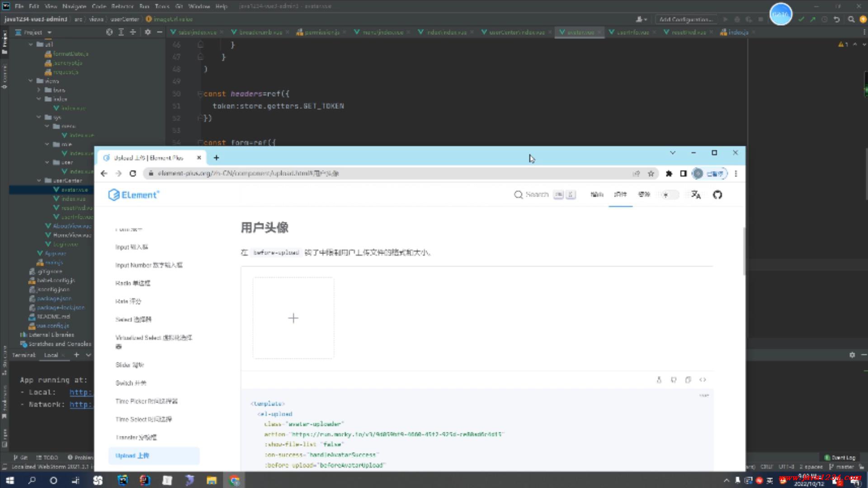The image size is (868, 488).
Task: Open Chrome three-dot menu
Action: [x=736, y=174]
